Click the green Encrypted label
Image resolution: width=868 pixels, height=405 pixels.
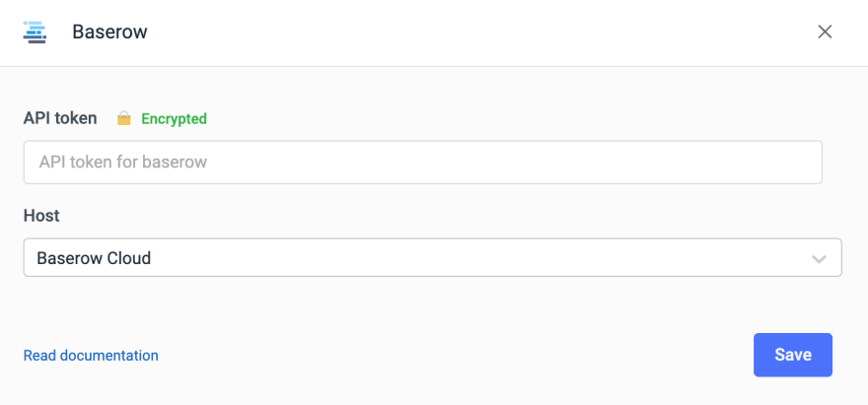[174, 118]
